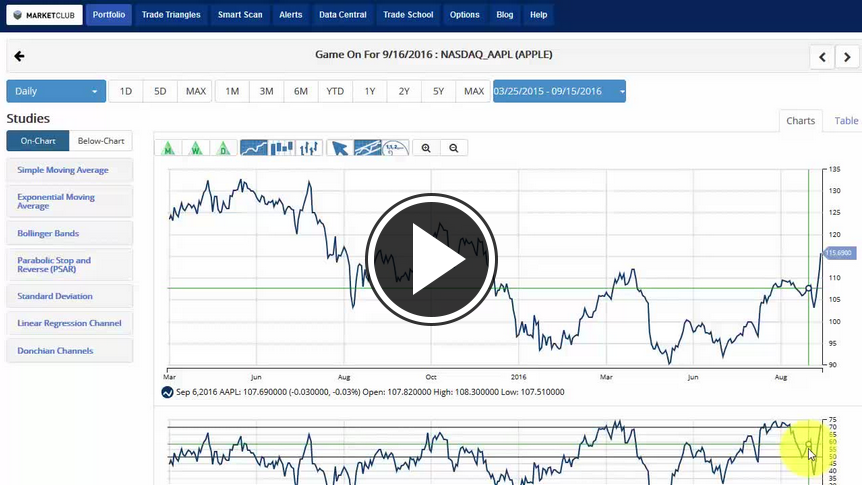Set chart range to YTD

335,91
